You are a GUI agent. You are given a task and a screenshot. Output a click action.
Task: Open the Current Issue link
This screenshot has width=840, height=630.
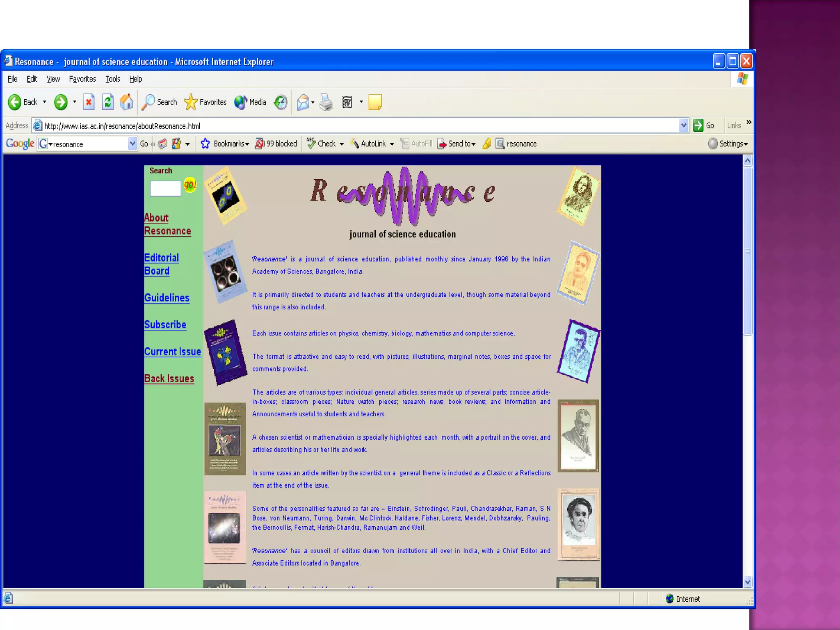(x=172, y=352)
